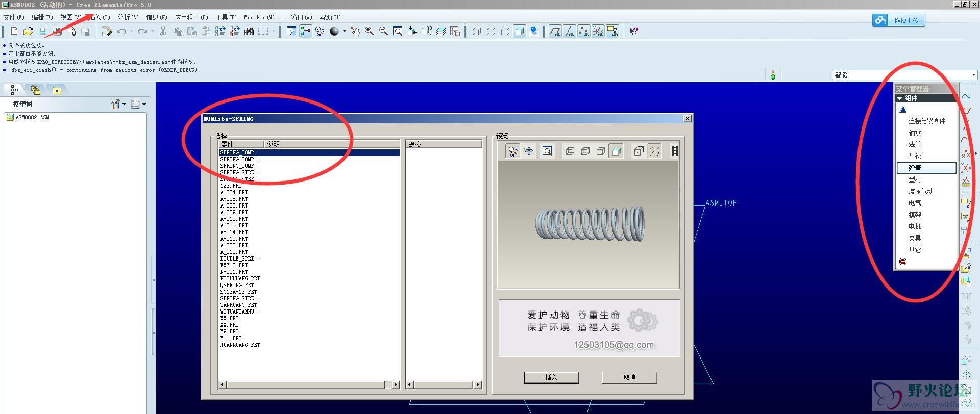Click the Cut scissors icon
This screenshot has width=980, height=414.
(x=163, y=32)
